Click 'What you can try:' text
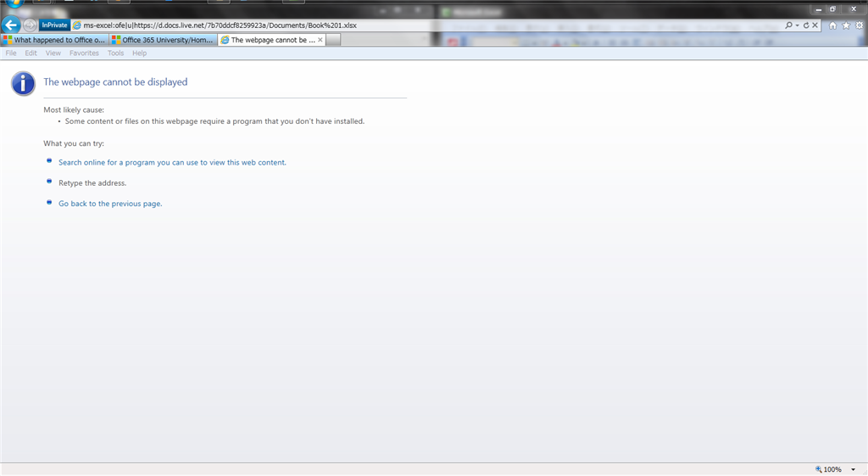 [74, 143]
